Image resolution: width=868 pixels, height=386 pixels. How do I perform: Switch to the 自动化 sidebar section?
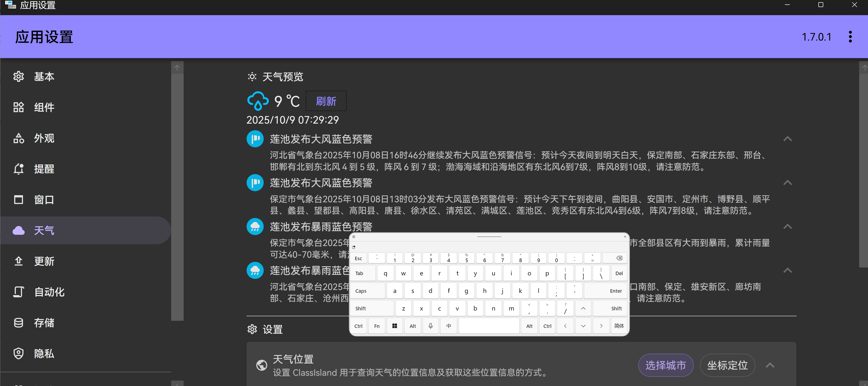[49, 292]
